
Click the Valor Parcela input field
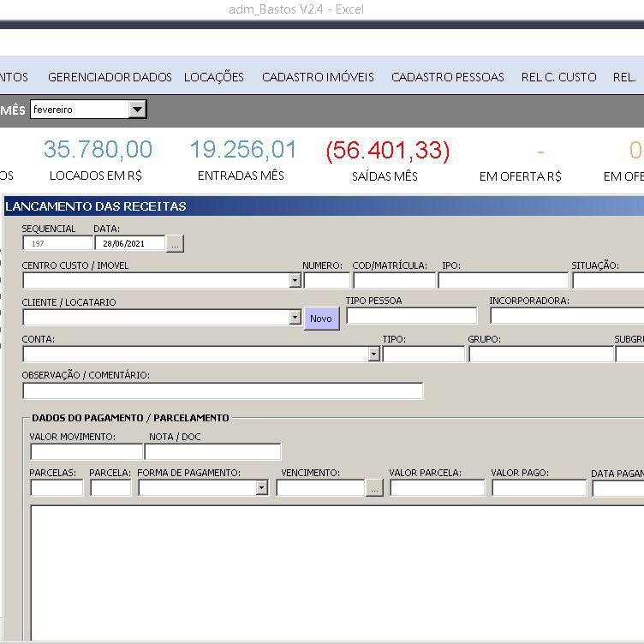[437, 488]
